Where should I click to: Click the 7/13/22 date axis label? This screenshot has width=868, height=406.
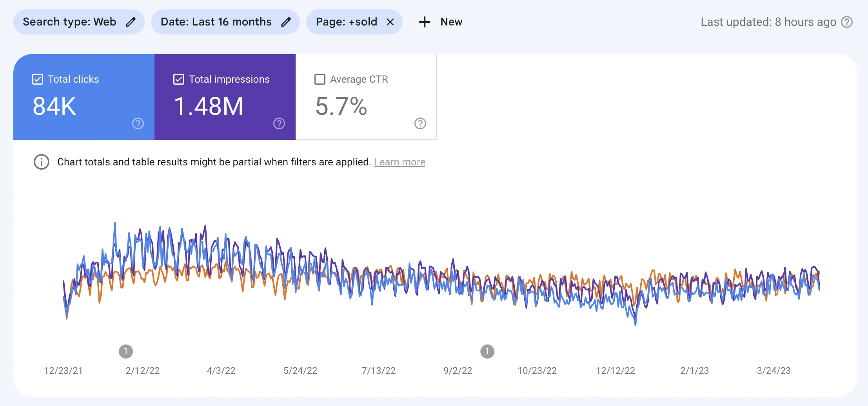tap(379, 371)
